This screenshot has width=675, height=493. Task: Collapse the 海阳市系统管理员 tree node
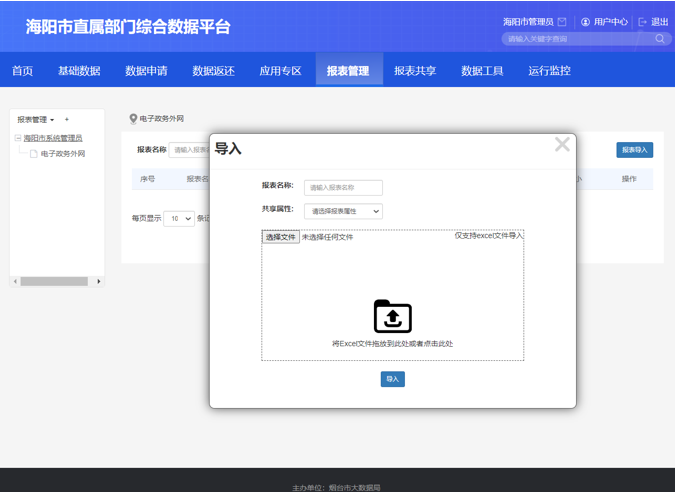coord(18,138)
